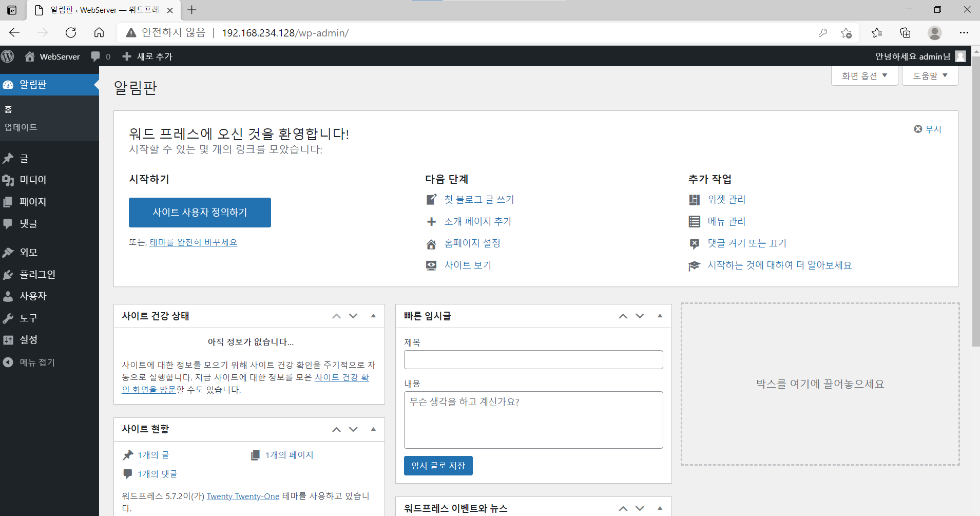980x516 pixels.
Task: Dismiss welcome panel with 무시 icon
Action: click(x=918, y=129)
